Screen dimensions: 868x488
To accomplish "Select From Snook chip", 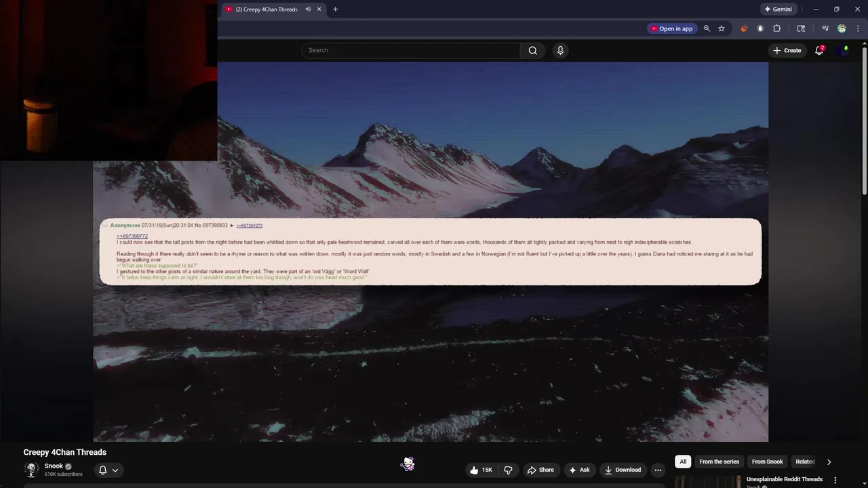I will click(767, 462).
